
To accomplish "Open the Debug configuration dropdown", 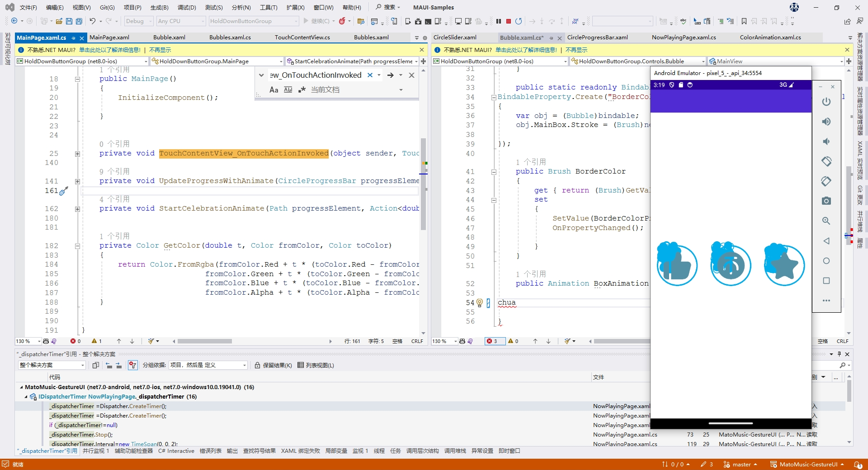I will (139, 21).
